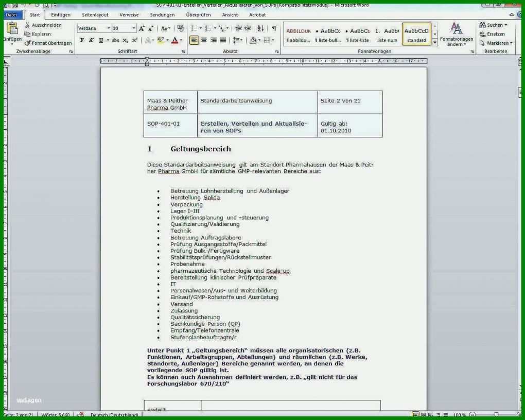Viewport: 525px width, 420px height.
Task: Switch to the Einfügen ribbon tab
Action: (61, 15)
